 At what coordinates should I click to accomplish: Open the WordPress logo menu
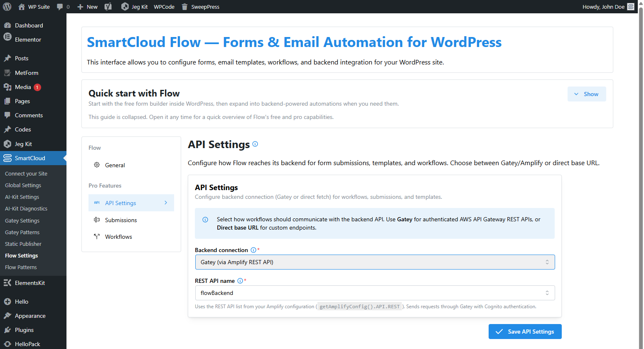tap(7, 7)
